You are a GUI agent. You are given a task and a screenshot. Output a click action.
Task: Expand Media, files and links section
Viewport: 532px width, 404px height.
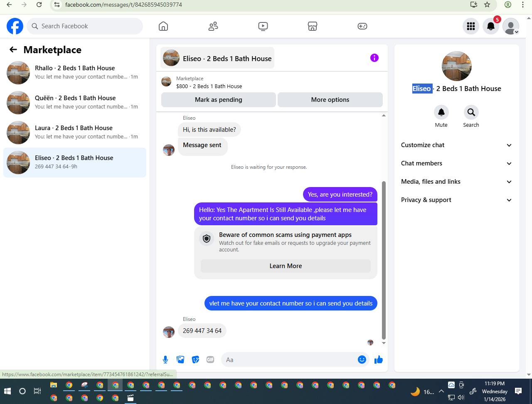click(456, 182)
